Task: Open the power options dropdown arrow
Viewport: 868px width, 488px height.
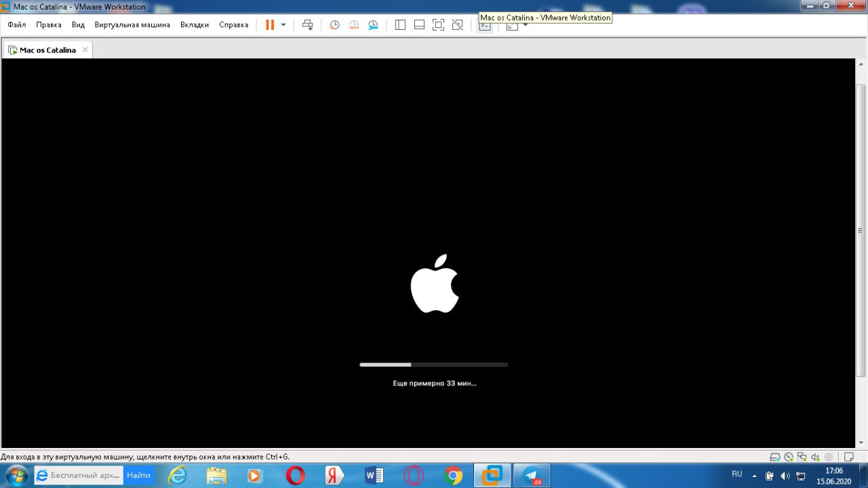Action: tap(283, 24)
